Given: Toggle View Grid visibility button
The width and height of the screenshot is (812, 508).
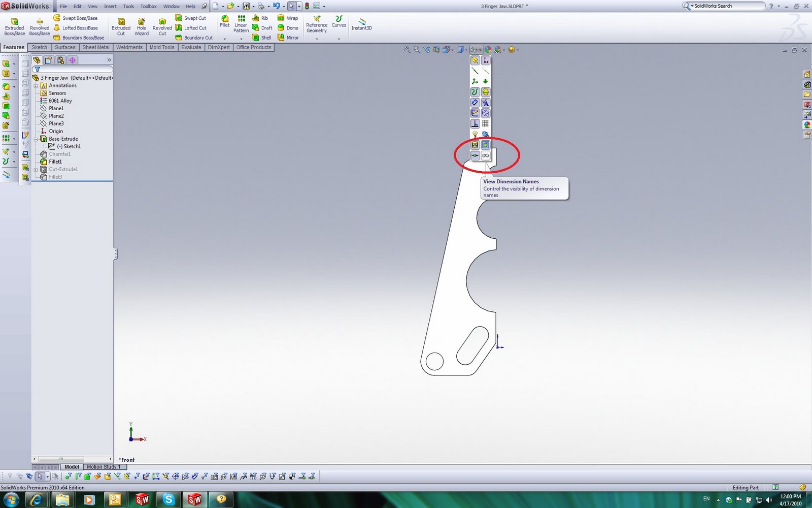Looking at the screenshot, I should point(486,124).
